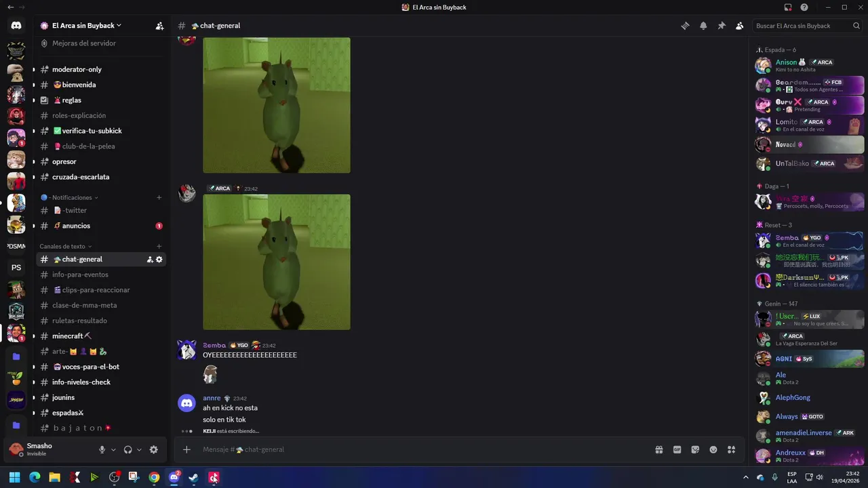
Task: Open the gift icon in message bar
Action: (658, 449)
